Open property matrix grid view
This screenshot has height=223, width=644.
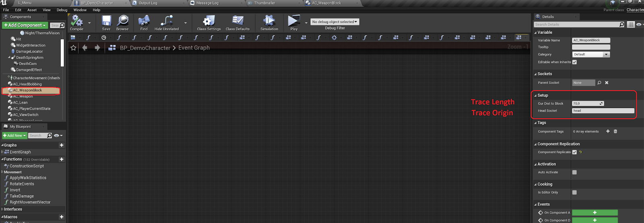[x=631, y=25]
